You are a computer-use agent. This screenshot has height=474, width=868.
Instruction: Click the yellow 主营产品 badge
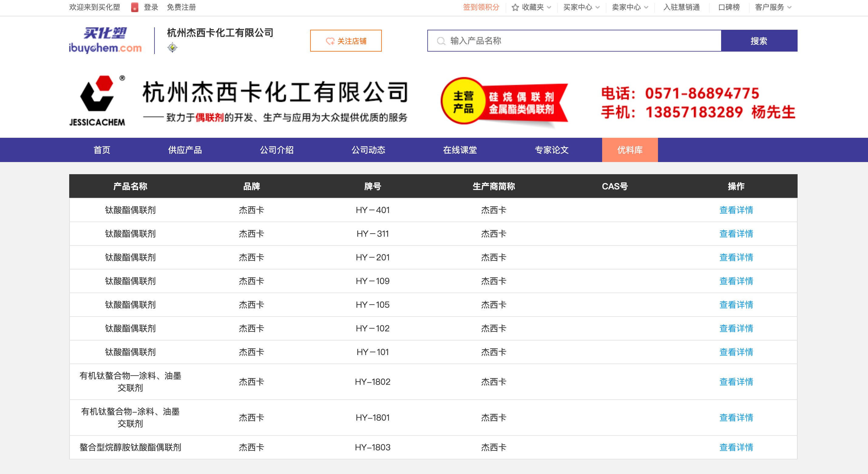pos(463,101)
